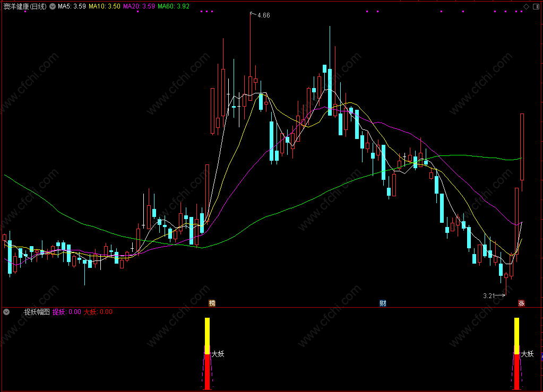Expand the 捉妖幅图 indicator dropdown arrow
Viewport: 543px width, 392px height.
coord(6,312)
